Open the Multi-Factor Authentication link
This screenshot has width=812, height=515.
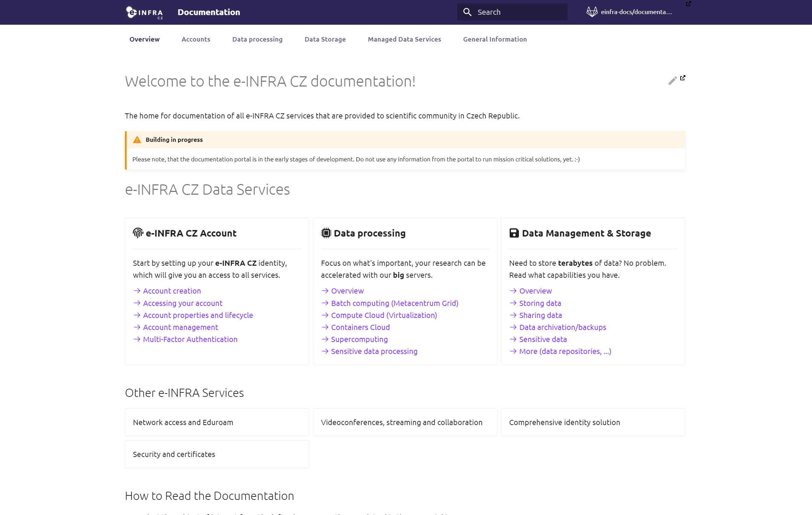coord(190,339)
